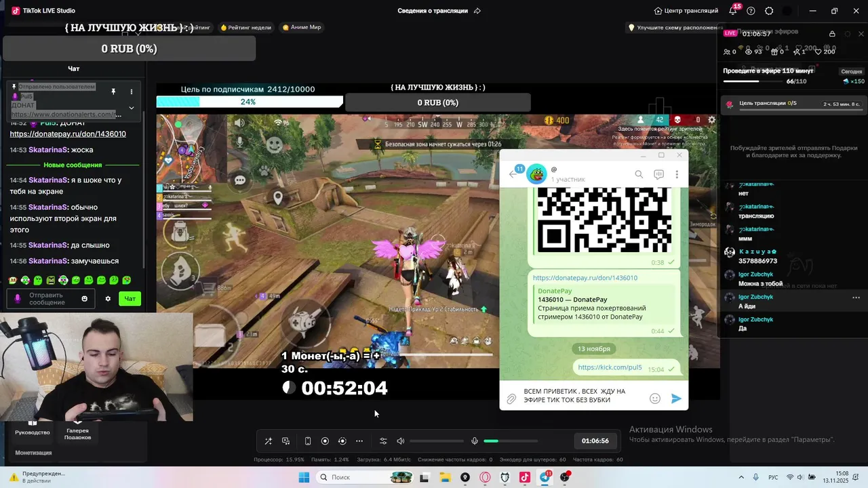Open Igor Zubchyk message three-dots menu

coord(856,298)
